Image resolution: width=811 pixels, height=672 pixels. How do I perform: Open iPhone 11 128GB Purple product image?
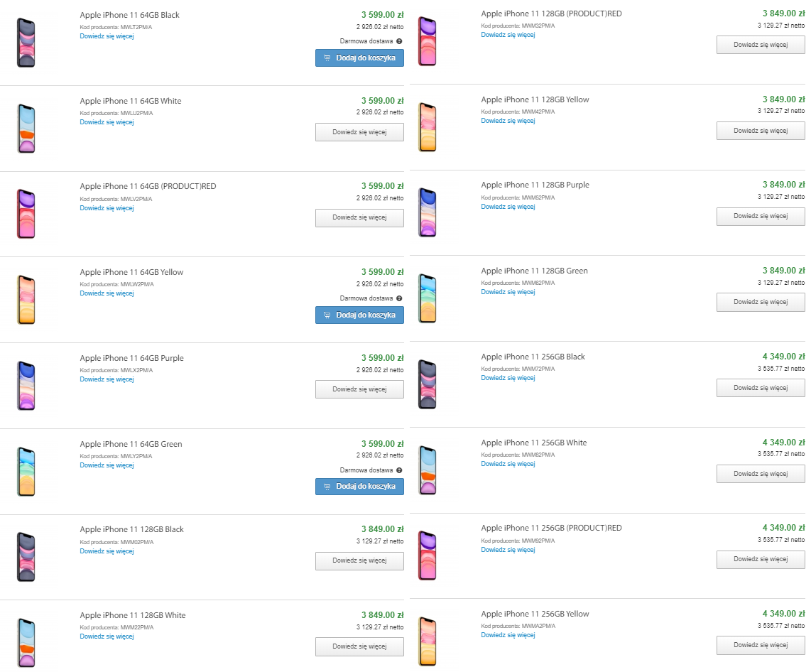(428, 212)
